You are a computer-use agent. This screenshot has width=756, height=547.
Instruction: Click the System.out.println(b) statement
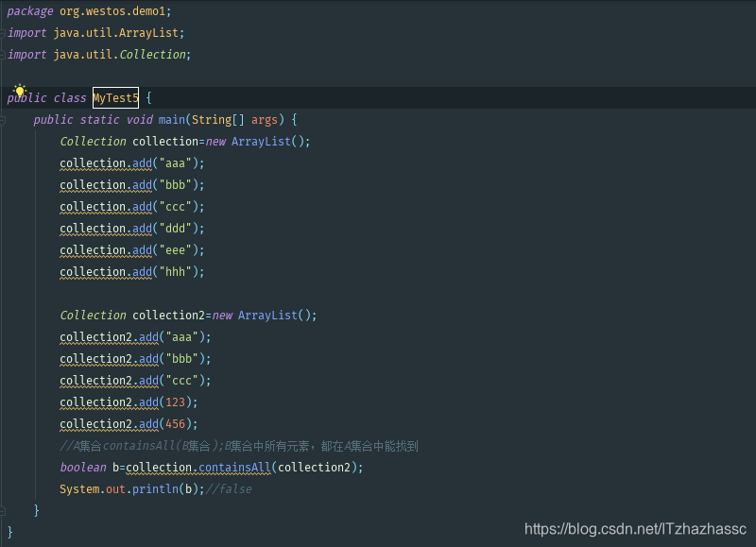(x=132, y=489)
